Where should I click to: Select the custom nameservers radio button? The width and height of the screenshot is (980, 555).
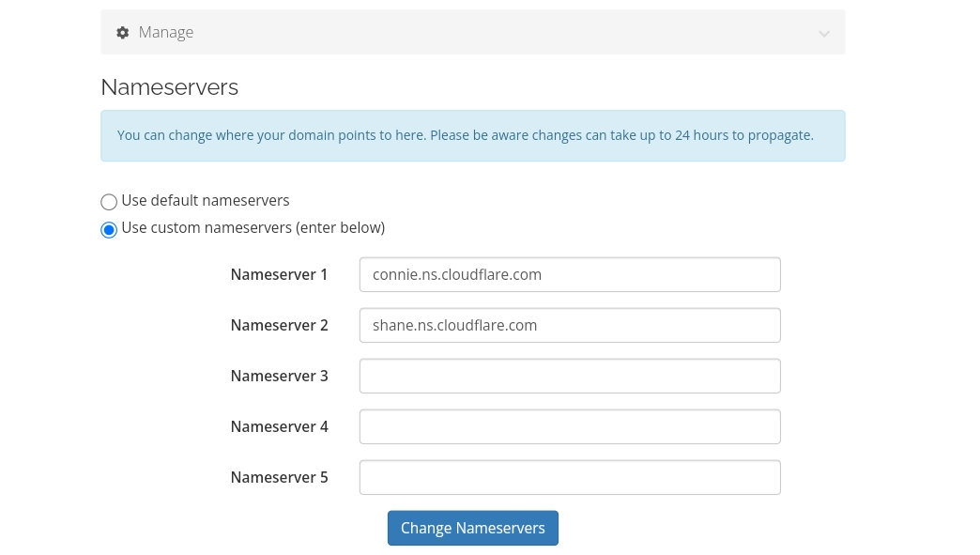click(109, 229)
